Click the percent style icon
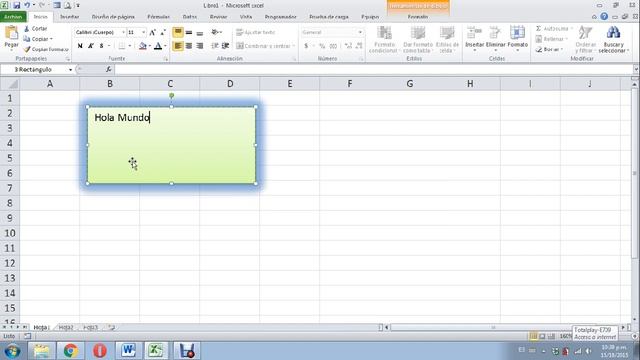 click(x=322, y=46)
